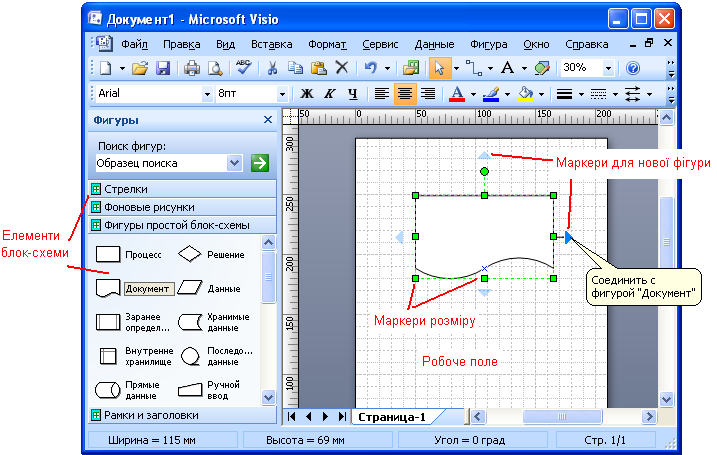Image resolution: width=717 pixels, height=455 pixels.
Task: Open Visio Help with the question mark icon
Action: [633, 68]
